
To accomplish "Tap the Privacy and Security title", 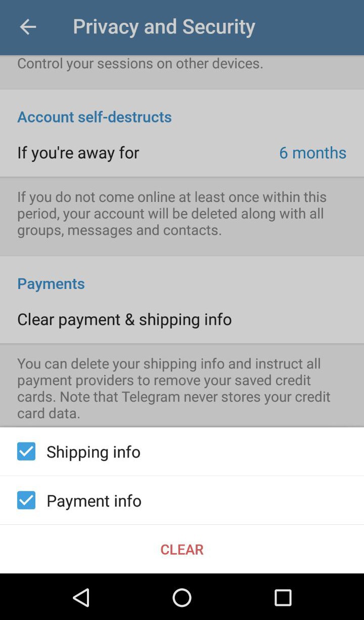I will 164,26.
